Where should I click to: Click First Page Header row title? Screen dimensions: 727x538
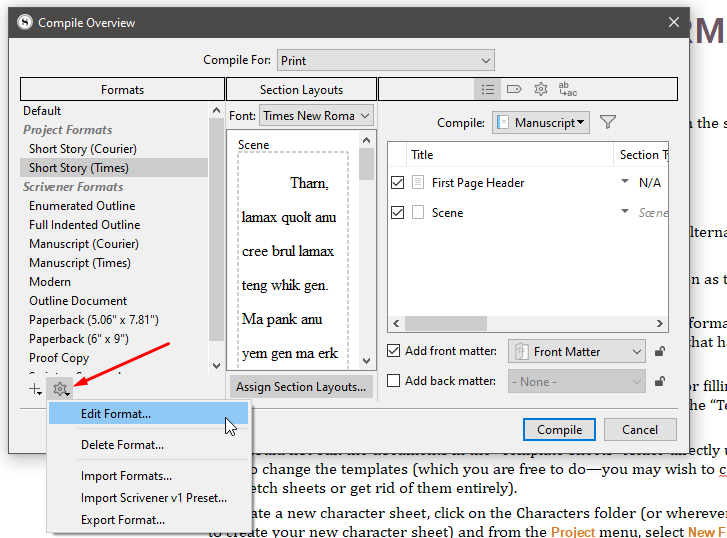pos(478,183)
